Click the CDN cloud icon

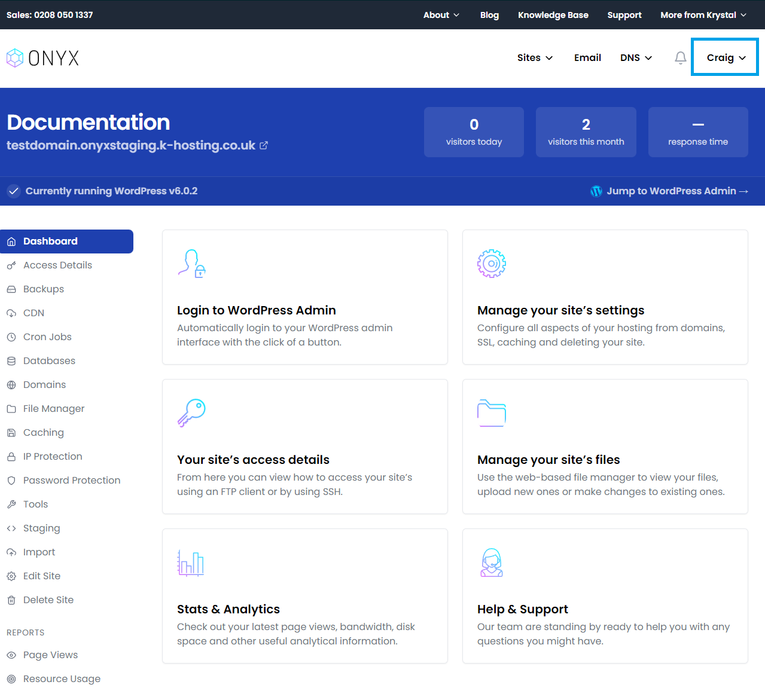click(11, 313)
